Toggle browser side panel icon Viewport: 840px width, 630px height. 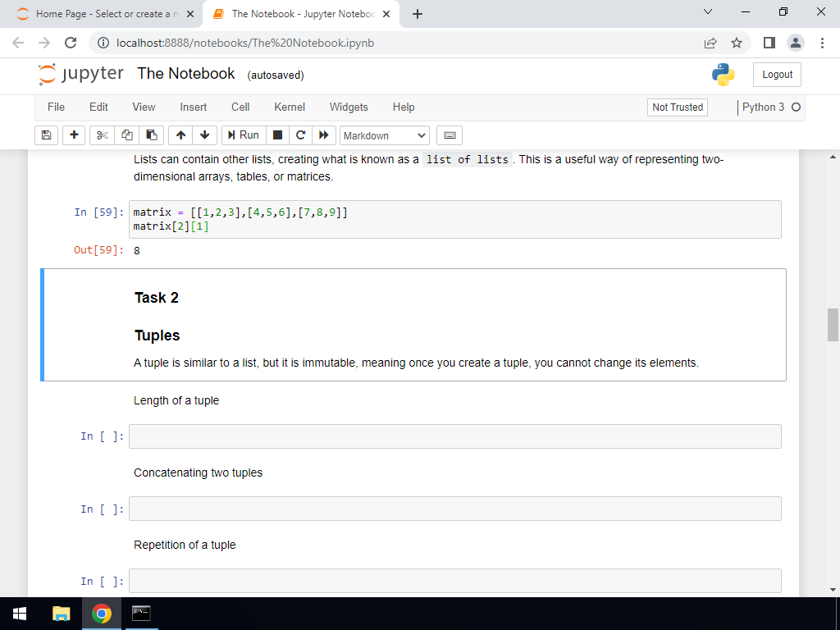pos(769,43)
